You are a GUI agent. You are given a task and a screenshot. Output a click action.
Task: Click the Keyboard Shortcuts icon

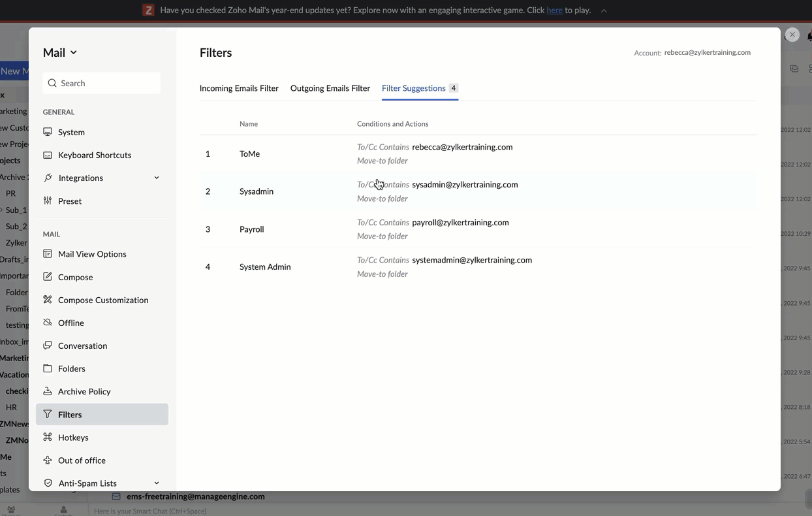[x=48, y=155]
